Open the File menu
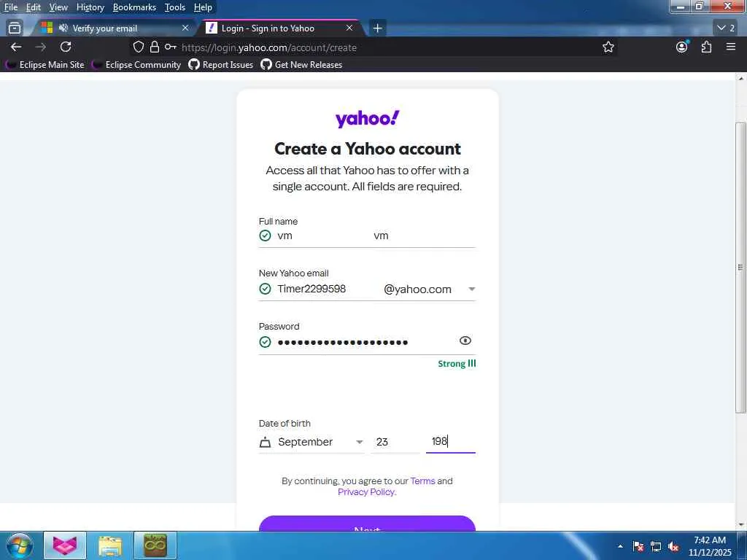747x560 pixels. pos(11,7)
